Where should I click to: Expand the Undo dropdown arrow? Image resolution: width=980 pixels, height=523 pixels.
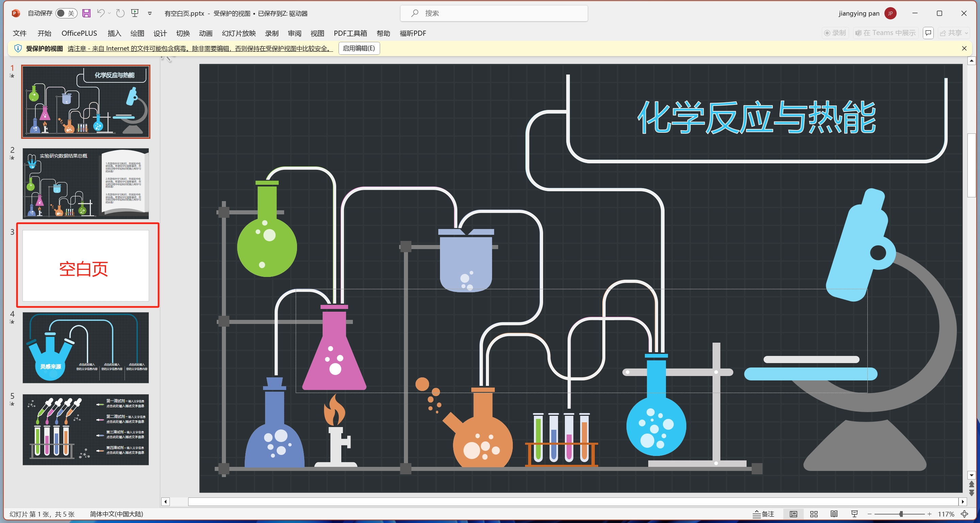tap(109, 13)
